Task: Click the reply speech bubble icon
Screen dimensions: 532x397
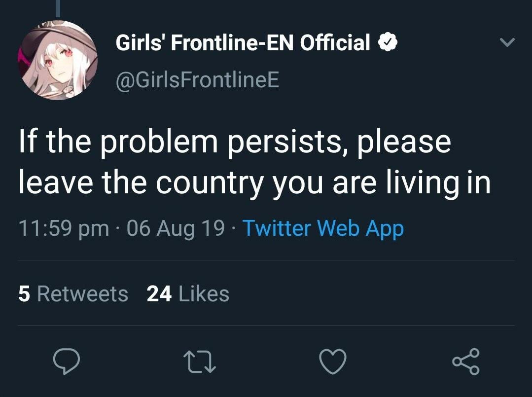Action: click(x=67, y=361)
